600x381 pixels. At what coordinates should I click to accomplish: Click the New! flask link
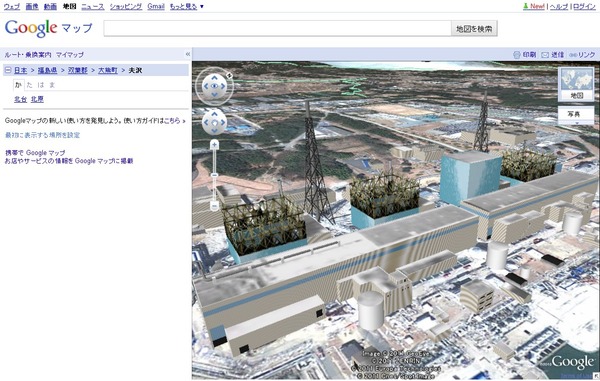click(533, 7)
